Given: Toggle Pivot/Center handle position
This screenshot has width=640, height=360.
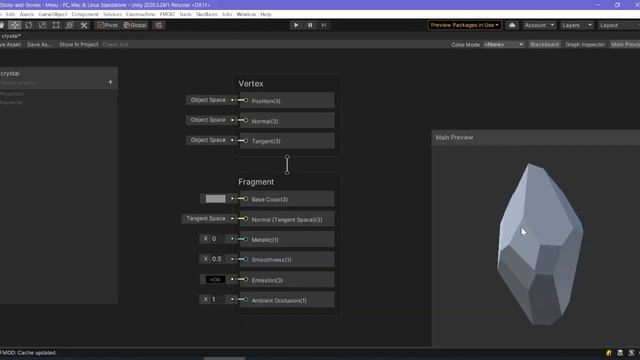Looking at the screenshot, I should point(107,25).
